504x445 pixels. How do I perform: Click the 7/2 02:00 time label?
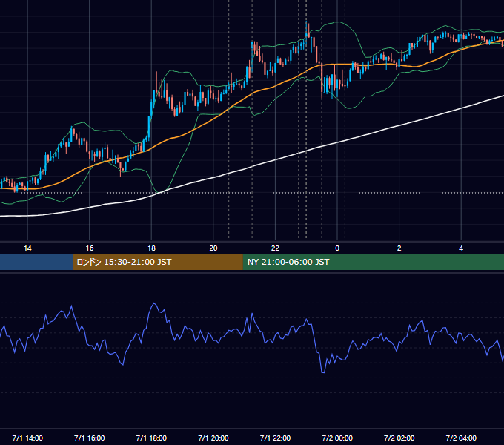coord(399,438)
